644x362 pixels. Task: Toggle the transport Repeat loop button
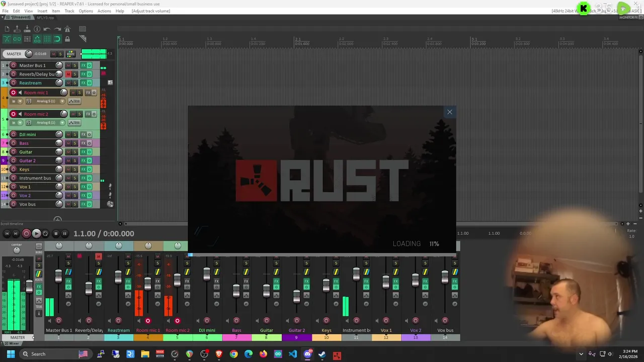point(45,233)
